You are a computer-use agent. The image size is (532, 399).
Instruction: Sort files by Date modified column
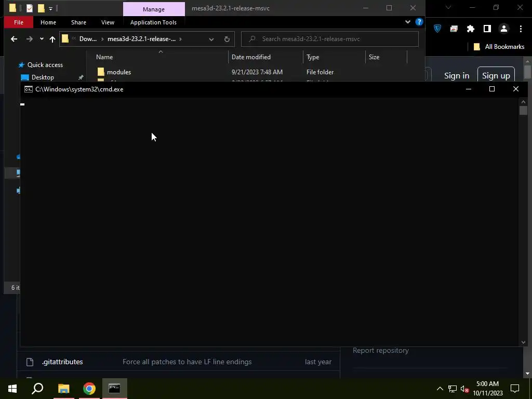tap(251, 57)
